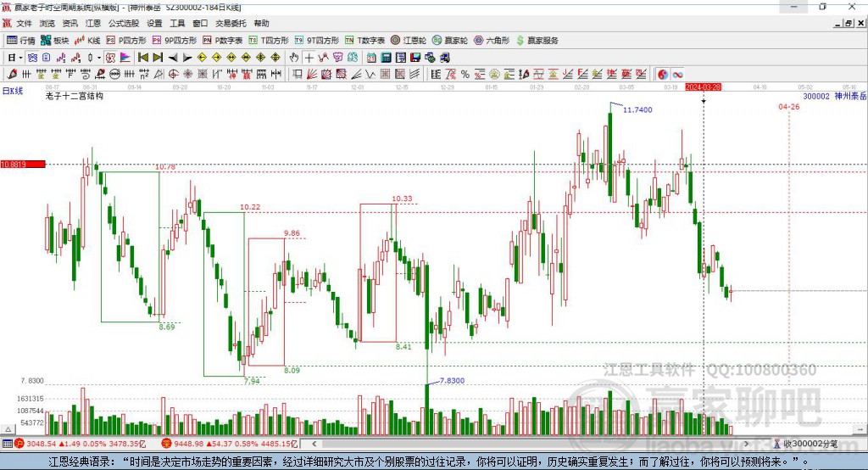Click the horizontal chart scrollbar track
Image resolution: width=868 pixels, height=470 pixels.
point(528,444)
